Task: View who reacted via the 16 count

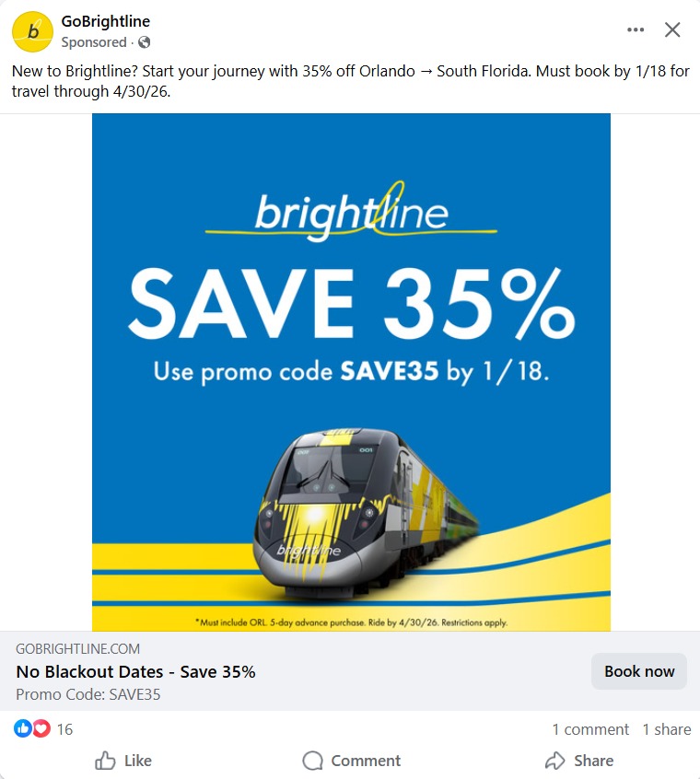Action: [x=64, y=729]
